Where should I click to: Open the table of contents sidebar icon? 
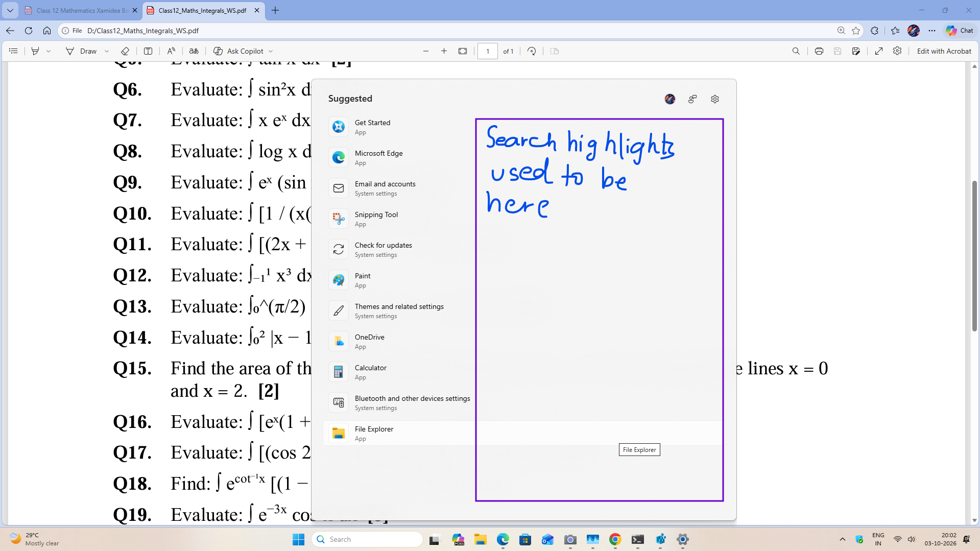(13, 51)
